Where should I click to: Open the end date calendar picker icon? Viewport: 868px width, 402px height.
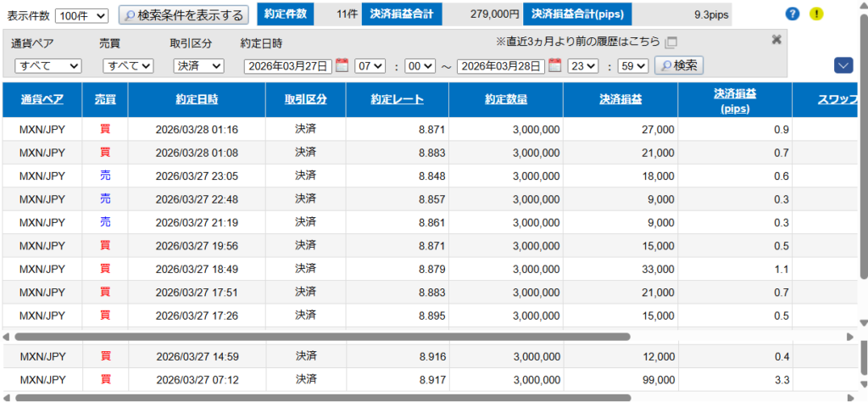coord(554,65)
